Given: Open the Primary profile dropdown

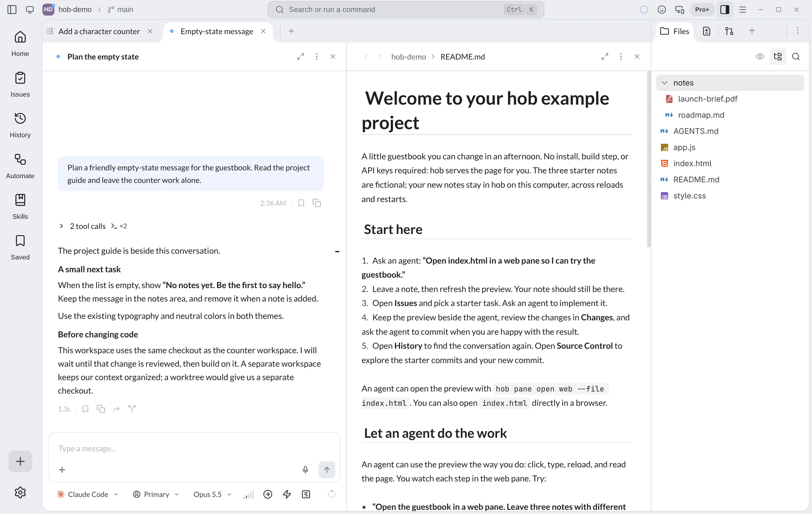Looking at the screenshot, I should coord(156,494).
